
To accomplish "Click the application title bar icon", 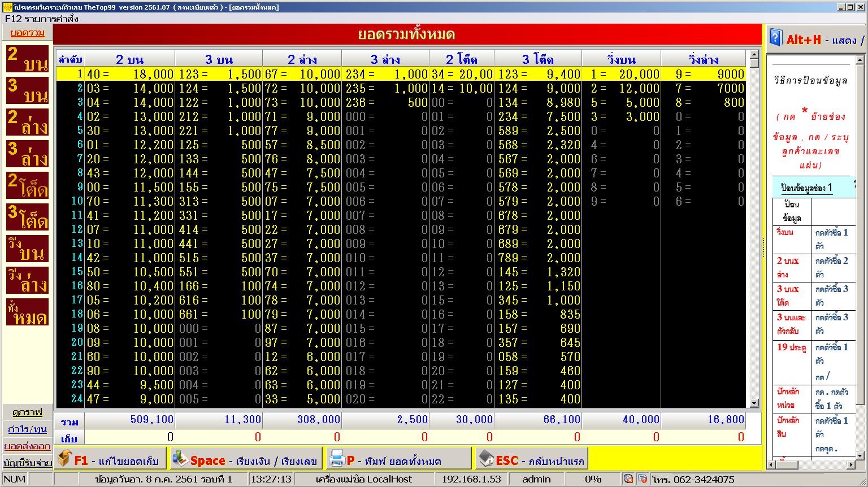I will coord(7,7).
